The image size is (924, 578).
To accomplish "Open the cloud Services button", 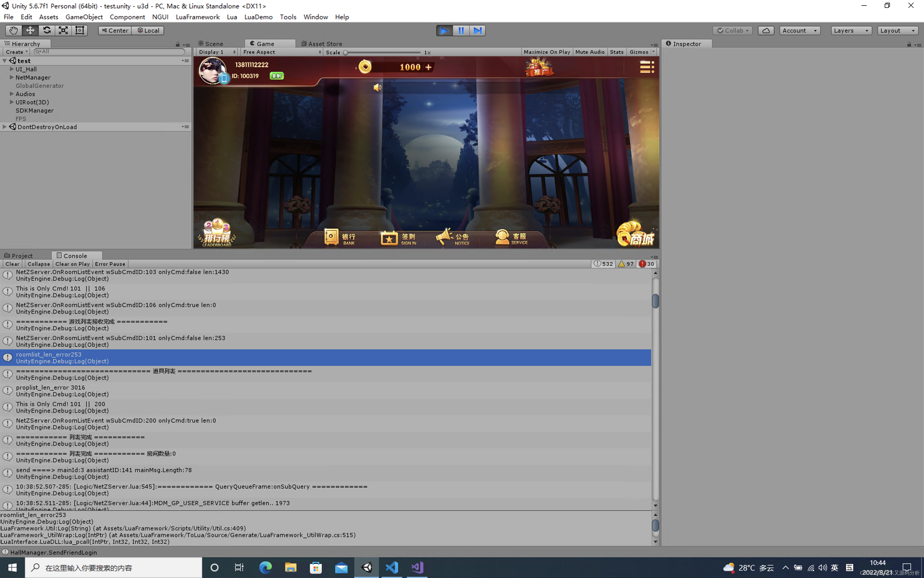I will coord(766,31).
